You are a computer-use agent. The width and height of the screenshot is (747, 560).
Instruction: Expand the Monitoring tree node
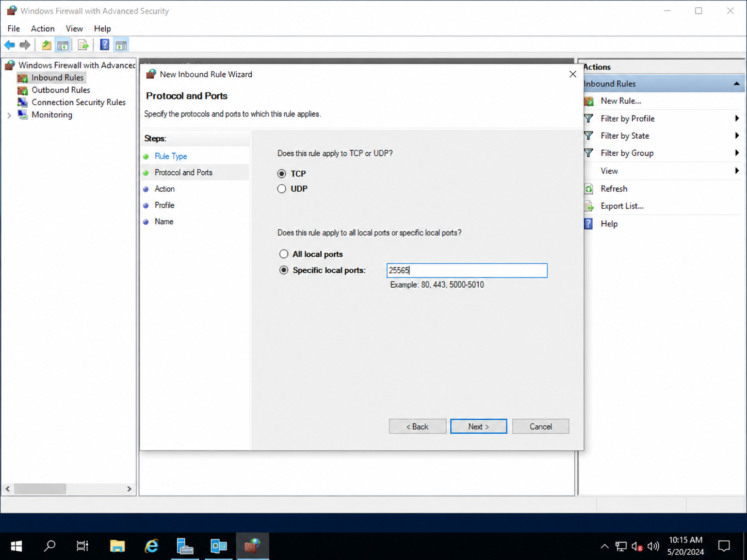(9, 115)
